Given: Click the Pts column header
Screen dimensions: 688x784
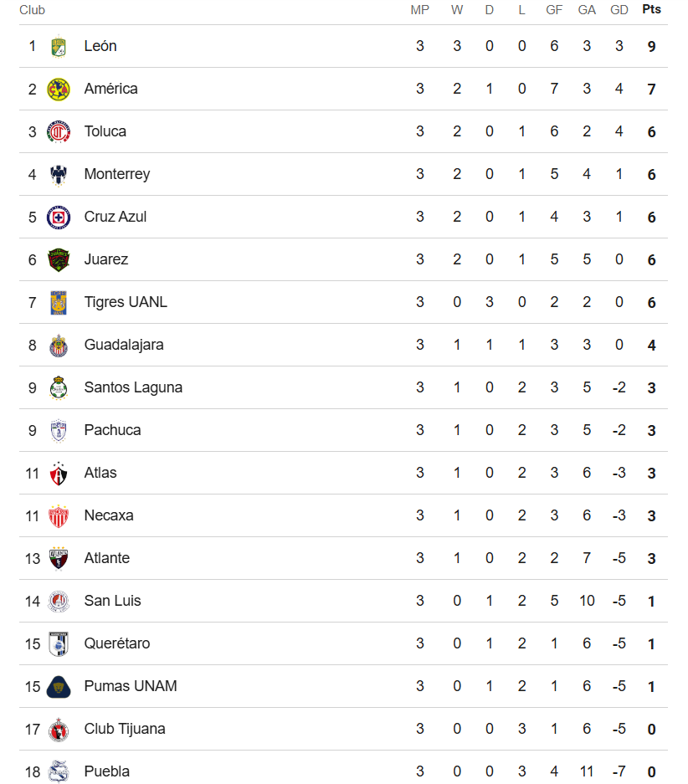Looking at the screenshot, I should [651, 9].
